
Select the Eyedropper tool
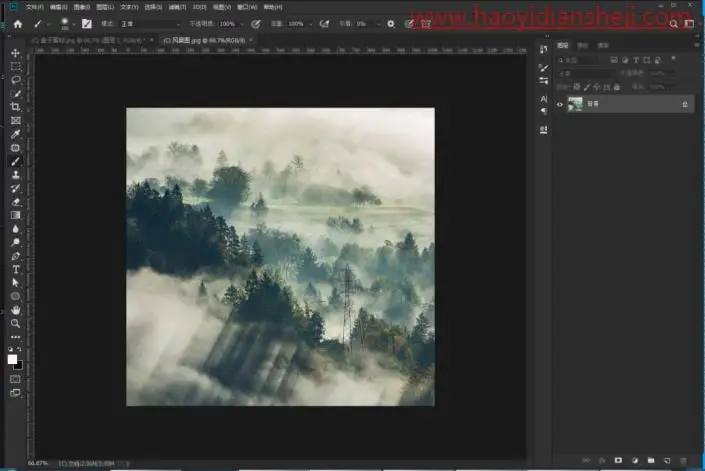(x=15, y=134)
